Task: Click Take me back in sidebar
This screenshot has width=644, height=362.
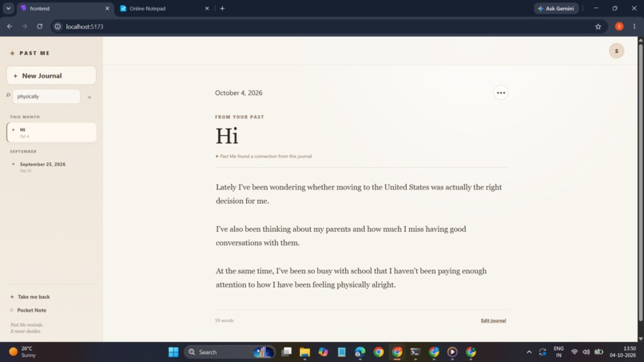Action: click(x=30, y=296)
